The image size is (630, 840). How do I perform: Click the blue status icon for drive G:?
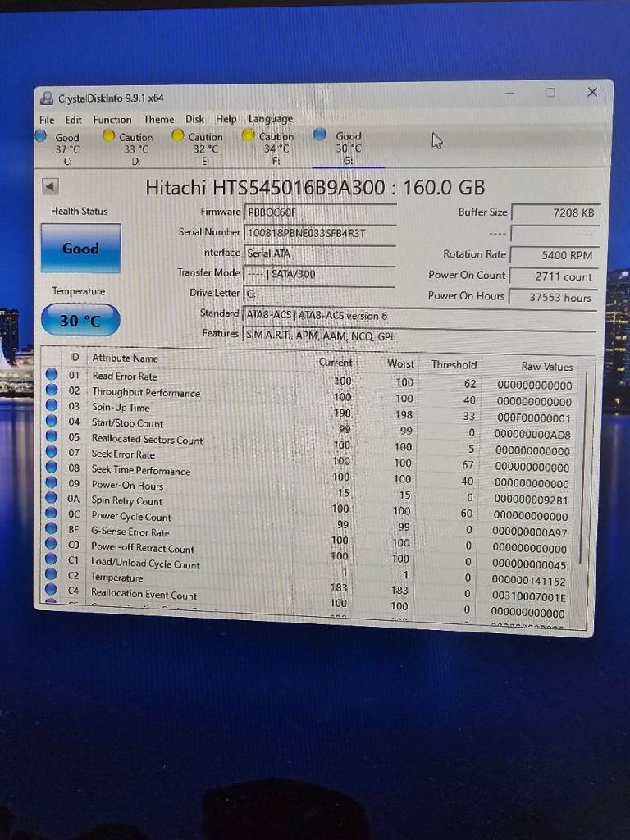(x=320, y=134)
